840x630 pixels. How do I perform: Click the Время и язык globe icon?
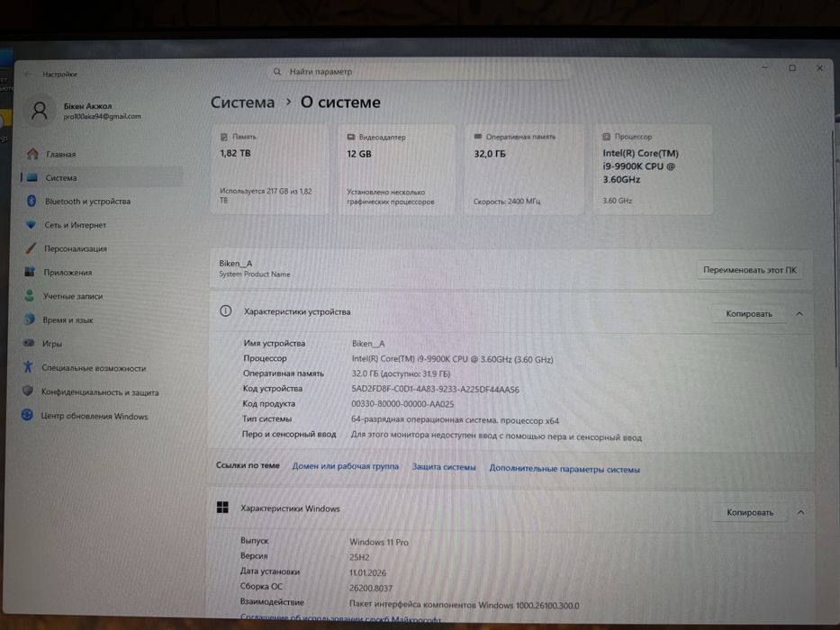pyautogui.click(x=30, y=319)
